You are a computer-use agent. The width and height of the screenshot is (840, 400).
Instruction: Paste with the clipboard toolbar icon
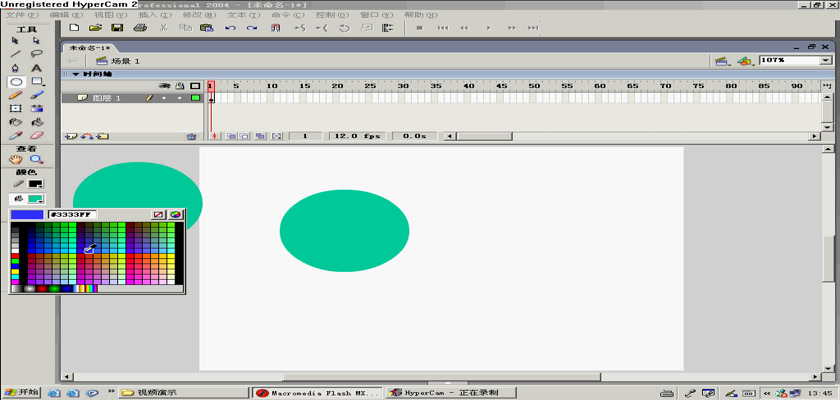coord(207,28)
